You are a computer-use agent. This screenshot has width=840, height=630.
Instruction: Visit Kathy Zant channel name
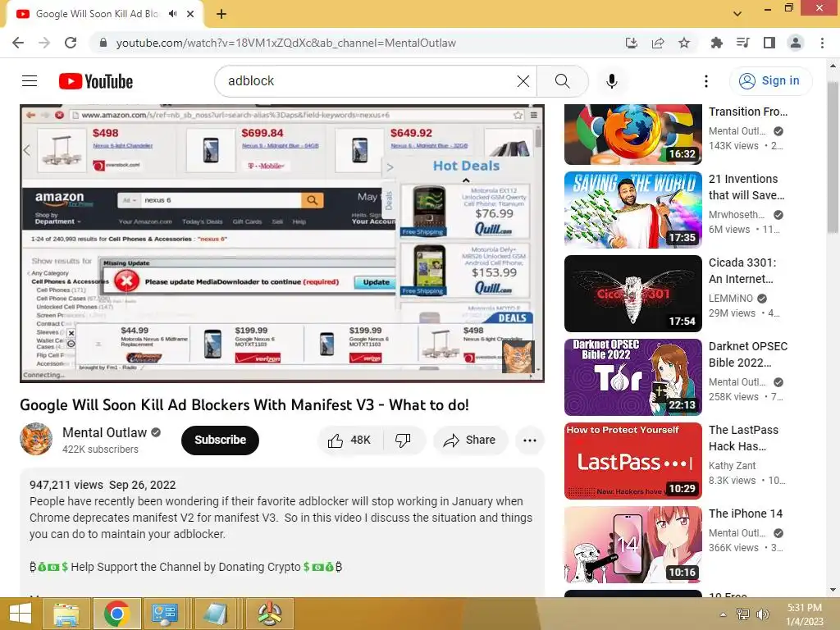tap(733, 466)
